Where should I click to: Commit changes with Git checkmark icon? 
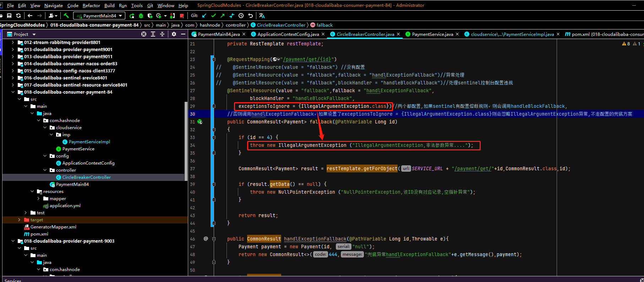coord(213,16)
